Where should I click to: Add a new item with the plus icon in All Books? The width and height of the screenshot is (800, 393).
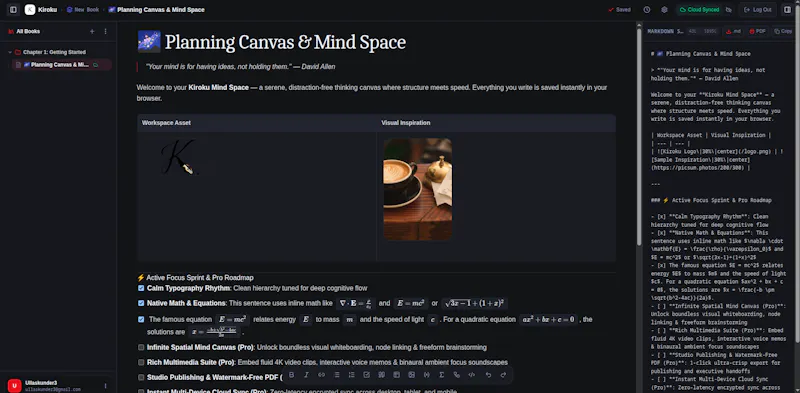tap(92, 32)
